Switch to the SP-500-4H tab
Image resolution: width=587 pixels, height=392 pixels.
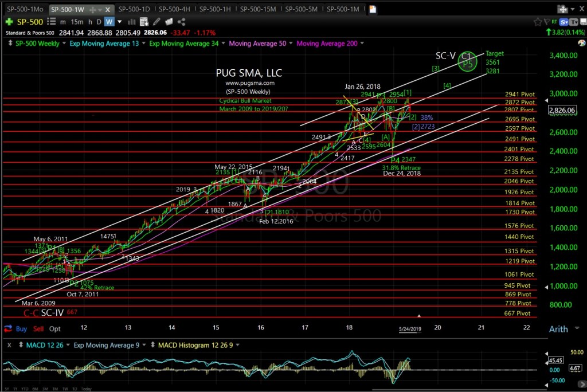(x=174, y=9)
